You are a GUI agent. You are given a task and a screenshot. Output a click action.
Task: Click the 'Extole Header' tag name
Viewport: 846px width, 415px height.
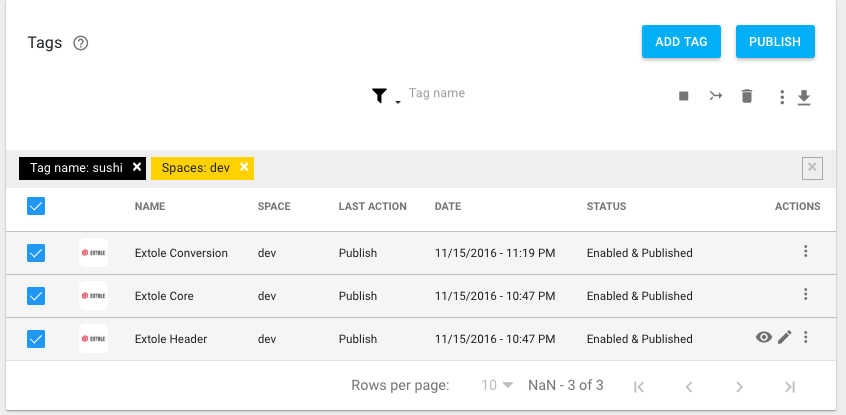coord(171,339)
